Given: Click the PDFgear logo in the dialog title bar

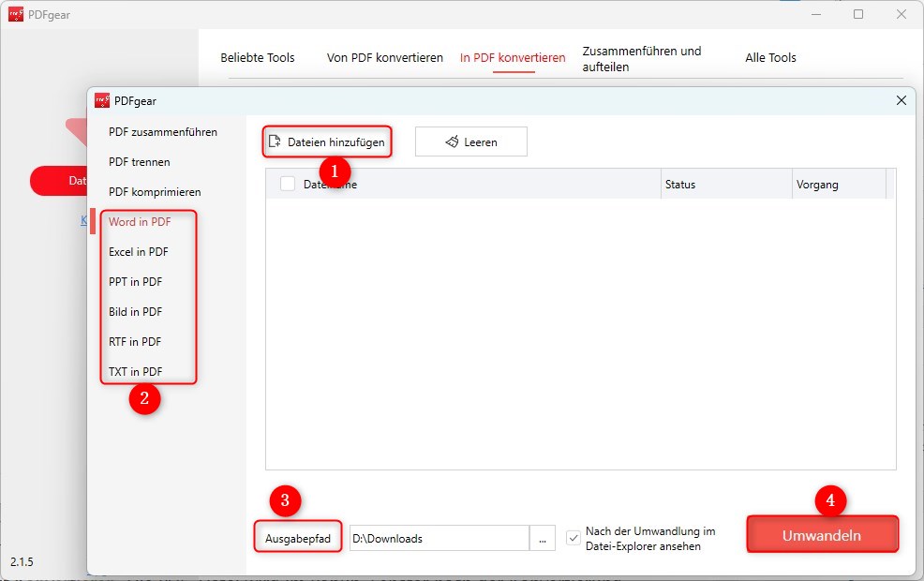Looking at the screenshot, I should [102, 100].
